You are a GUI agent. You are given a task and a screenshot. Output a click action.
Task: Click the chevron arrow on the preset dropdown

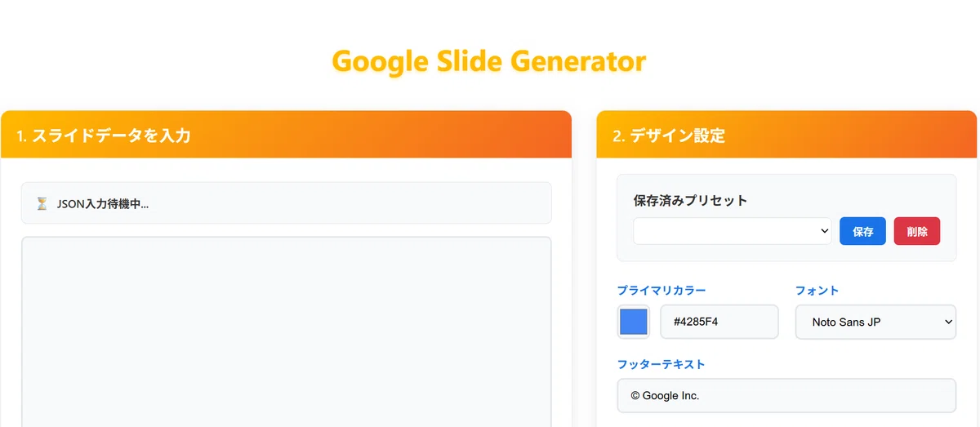[822, 231]
